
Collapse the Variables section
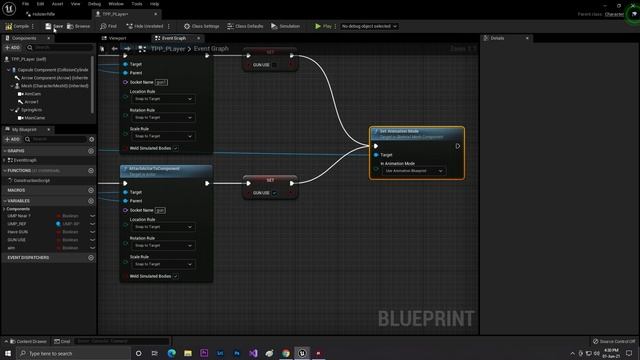coord(5,201)
